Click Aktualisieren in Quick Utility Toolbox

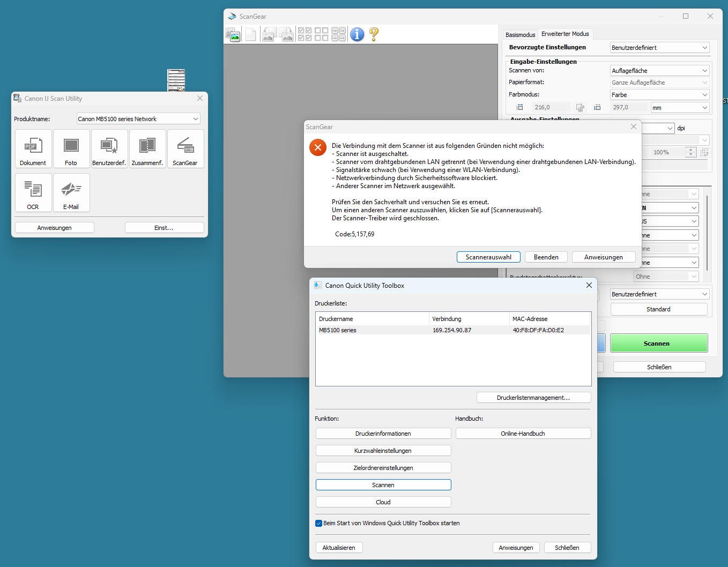339,548
